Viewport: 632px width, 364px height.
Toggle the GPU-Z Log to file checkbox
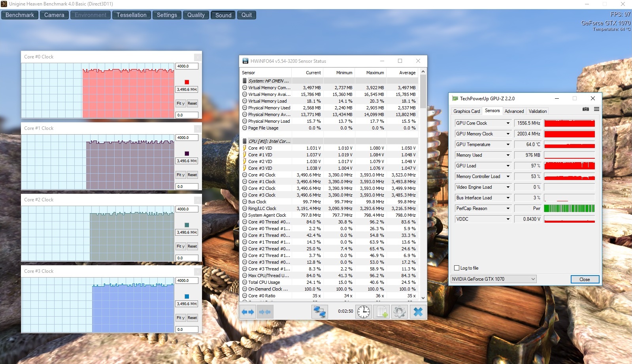[457, 268]
